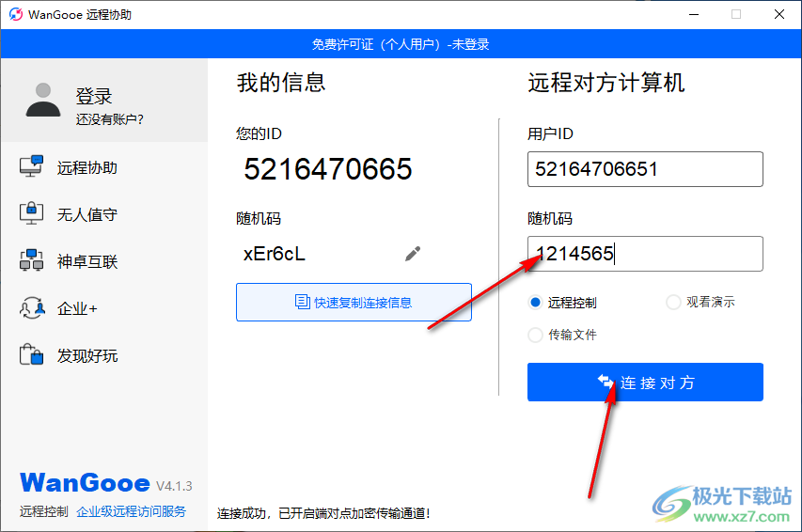Open the 神卓互联 section

[86, 262]
